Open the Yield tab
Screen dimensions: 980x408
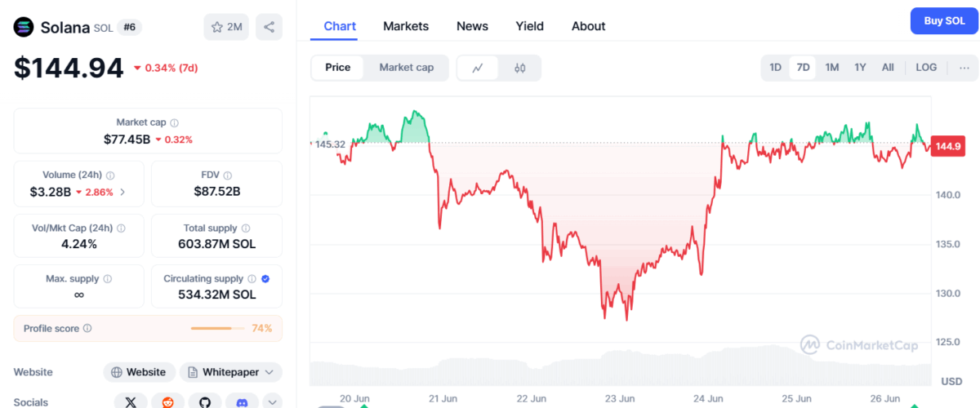click(529, 26)
